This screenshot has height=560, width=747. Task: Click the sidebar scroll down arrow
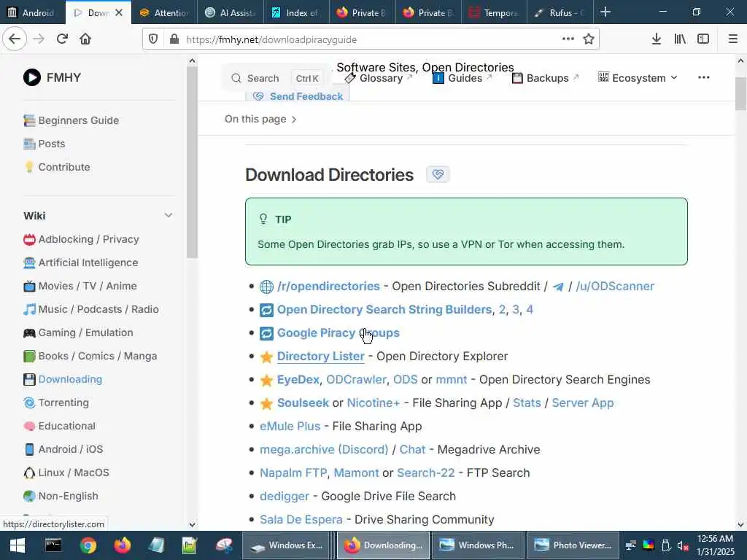(192, 525)
